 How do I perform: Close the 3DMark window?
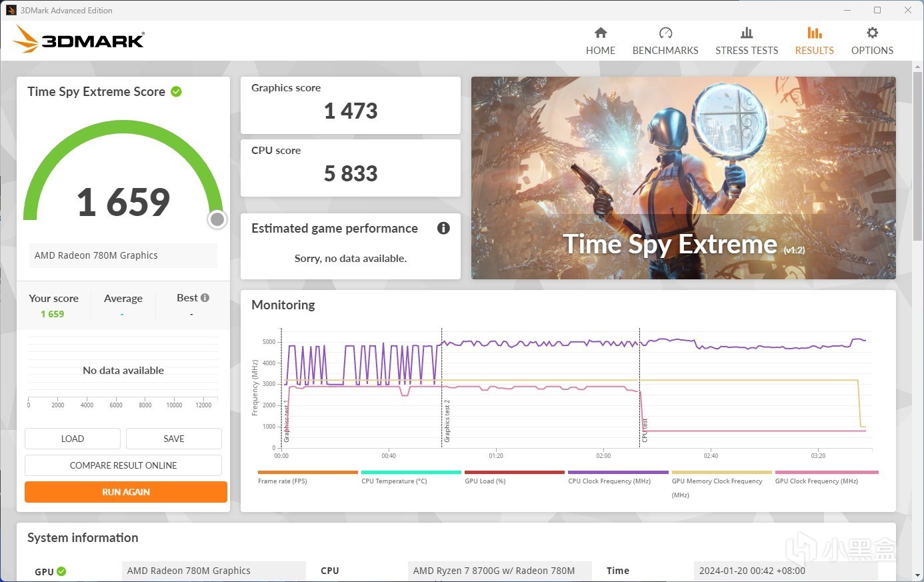pos(908,10)
